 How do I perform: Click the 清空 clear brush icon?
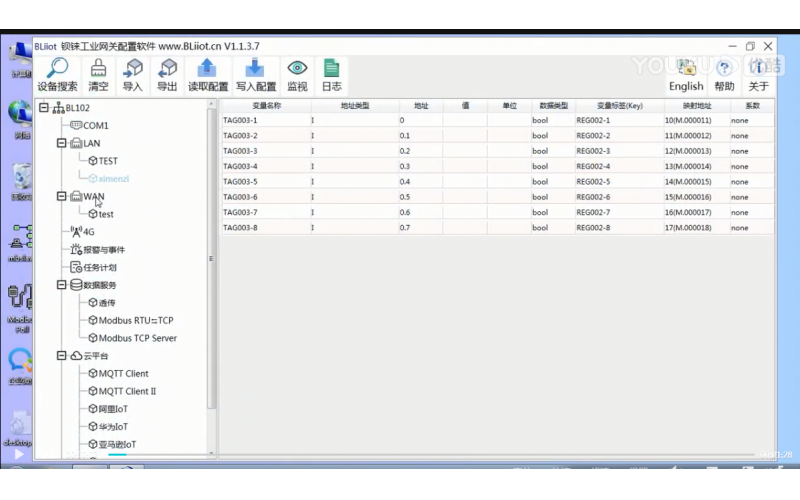pos(98,68)
